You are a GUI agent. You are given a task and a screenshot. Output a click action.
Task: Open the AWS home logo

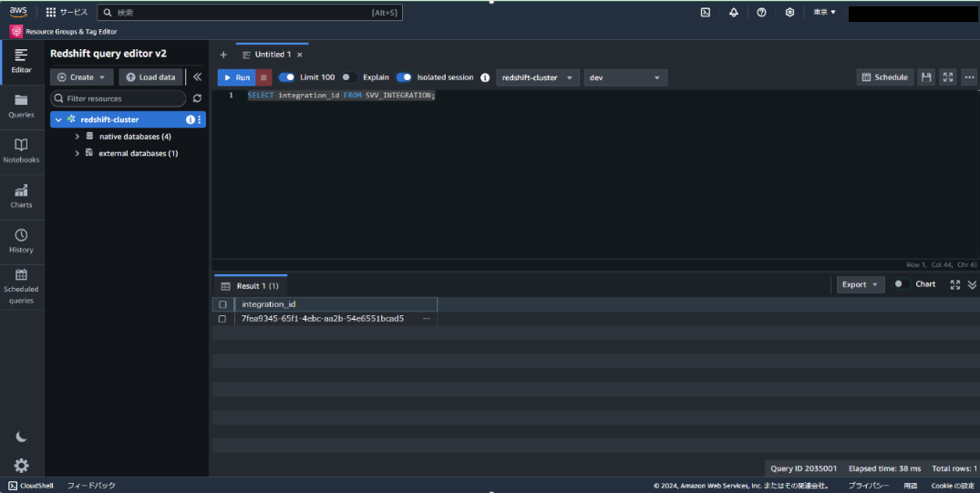point(18,12)
